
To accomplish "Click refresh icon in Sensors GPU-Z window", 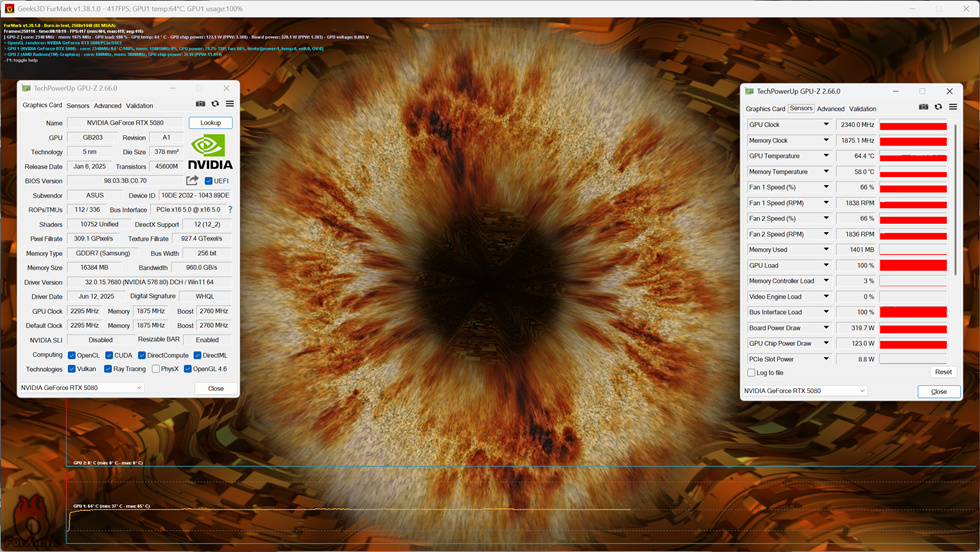I will coord(938,107).
